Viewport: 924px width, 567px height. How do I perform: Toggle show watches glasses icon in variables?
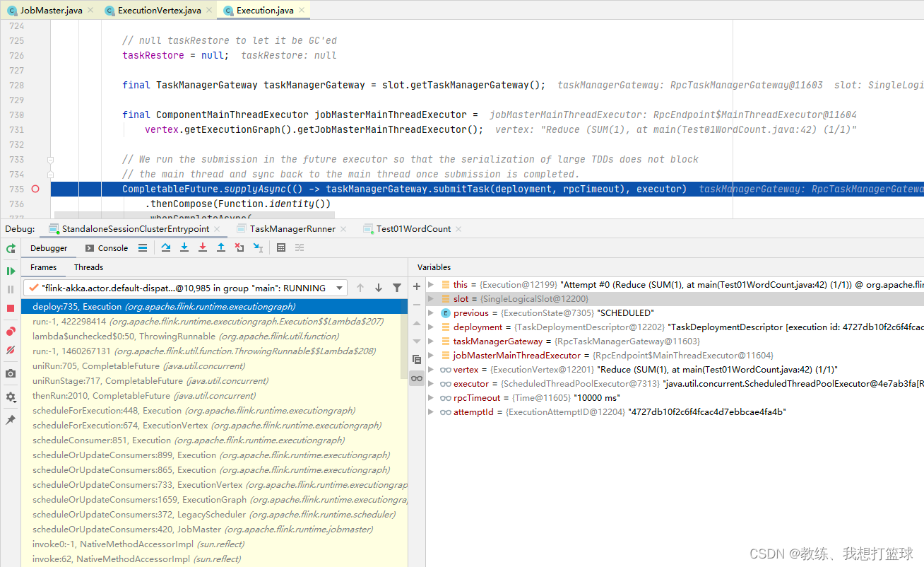click(x=417, y=378)
